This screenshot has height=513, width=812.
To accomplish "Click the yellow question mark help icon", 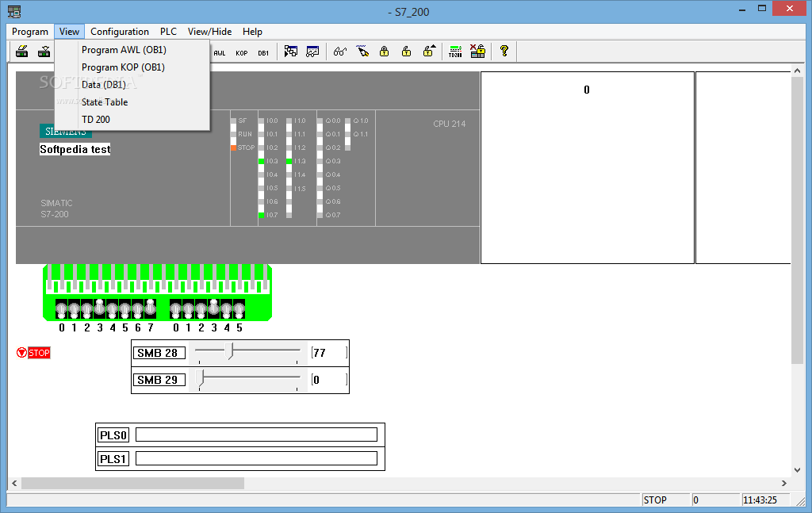I will click(x=504, y=51).
